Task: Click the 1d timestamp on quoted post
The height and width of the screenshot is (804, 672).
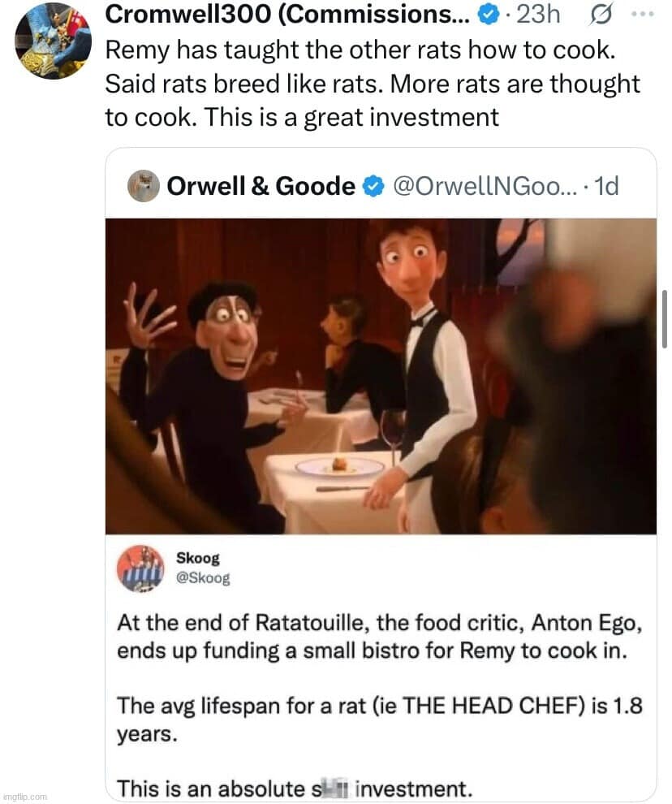Action: [606, 187]
